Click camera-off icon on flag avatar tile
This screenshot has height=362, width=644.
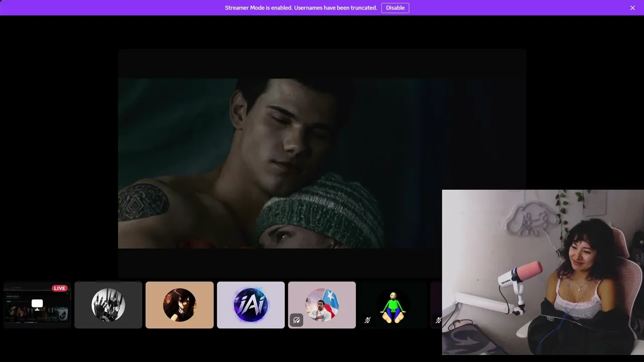[296, 320]
